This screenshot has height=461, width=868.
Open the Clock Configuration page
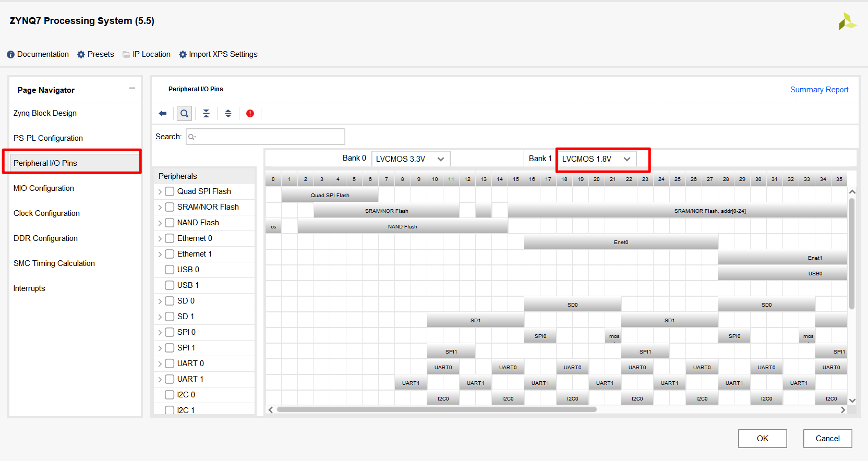[x=46, y=213]
